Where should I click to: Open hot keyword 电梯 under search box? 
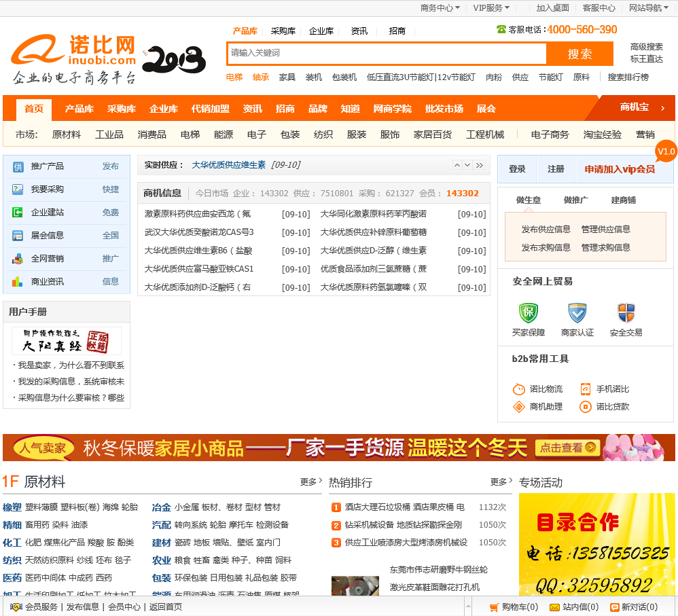coord(234,77)
